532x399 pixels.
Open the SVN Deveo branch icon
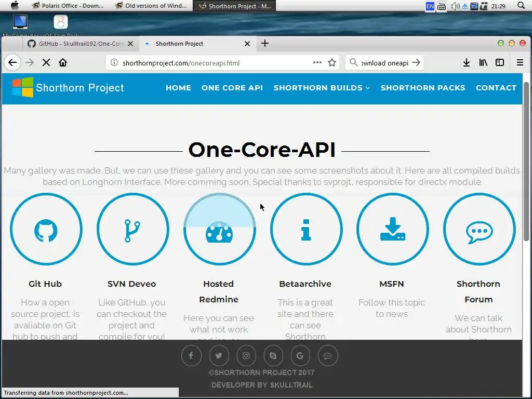(x=132, y=229)
